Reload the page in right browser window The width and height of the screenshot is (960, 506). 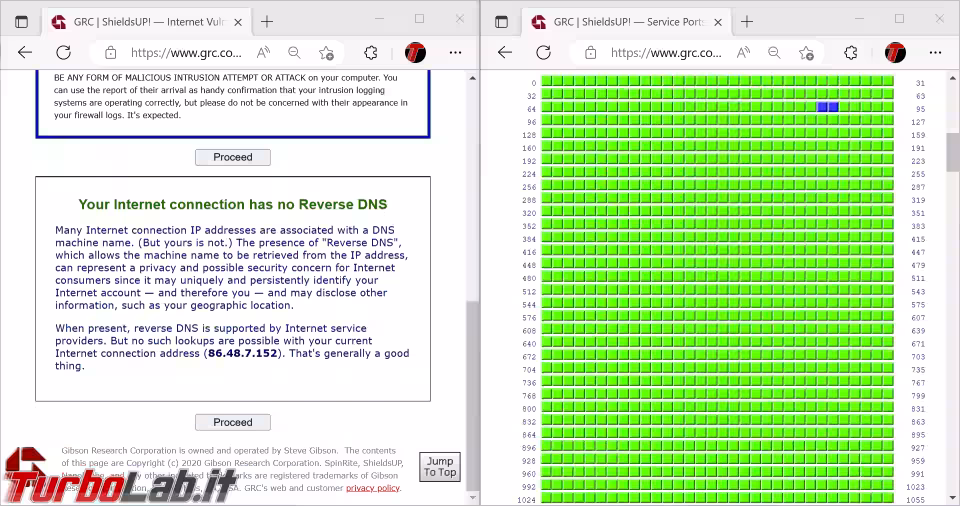pos(544,53)
